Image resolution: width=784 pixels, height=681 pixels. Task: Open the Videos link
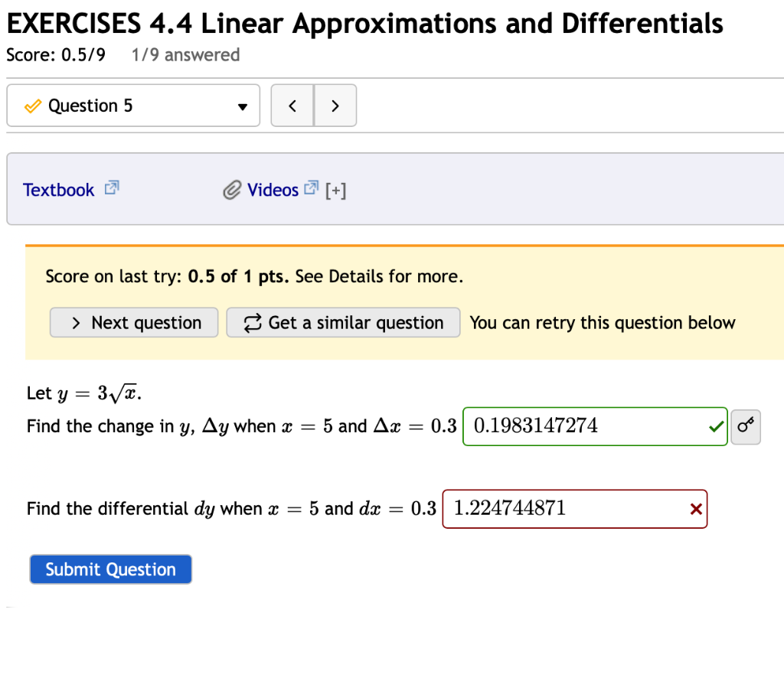[x=273, y=189]
